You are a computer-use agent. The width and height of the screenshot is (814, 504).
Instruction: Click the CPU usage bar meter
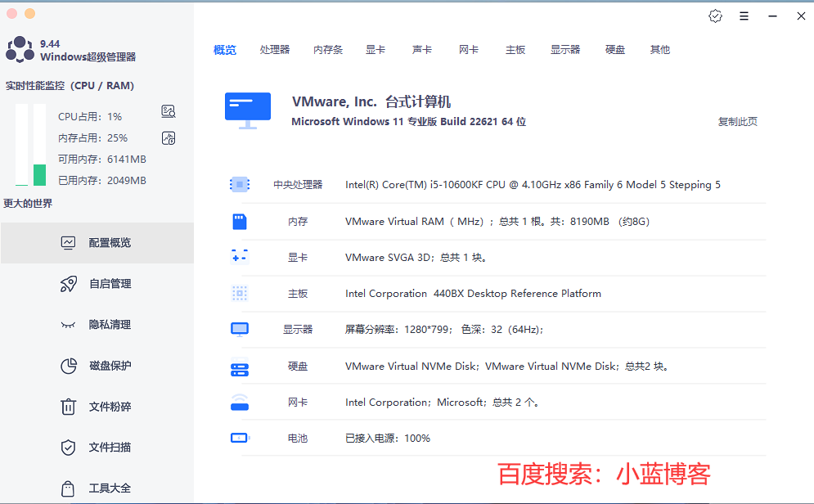tap(21, 145)
